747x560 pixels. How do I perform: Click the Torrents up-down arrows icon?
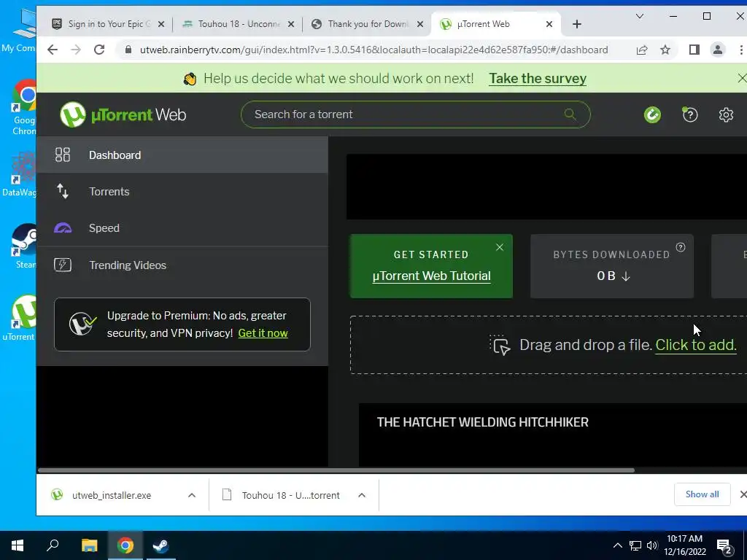pos(63,192)
